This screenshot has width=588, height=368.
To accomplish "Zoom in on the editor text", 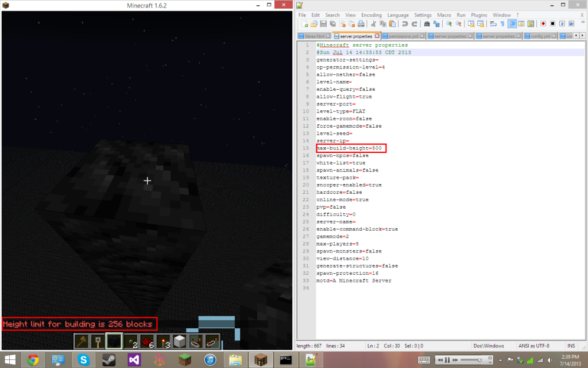I will point(449,24).
